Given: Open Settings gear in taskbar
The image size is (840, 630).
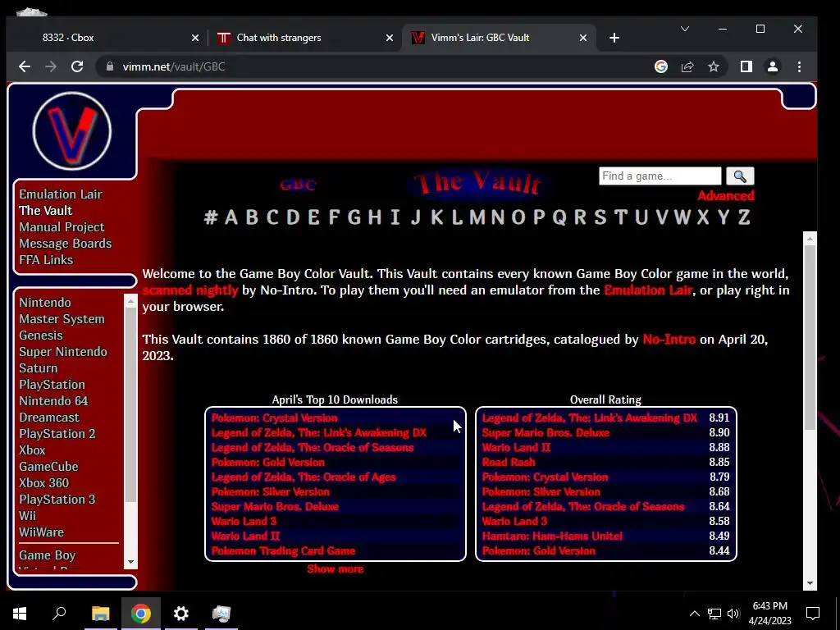Looking at the screenshot, I should click(181, 614).
